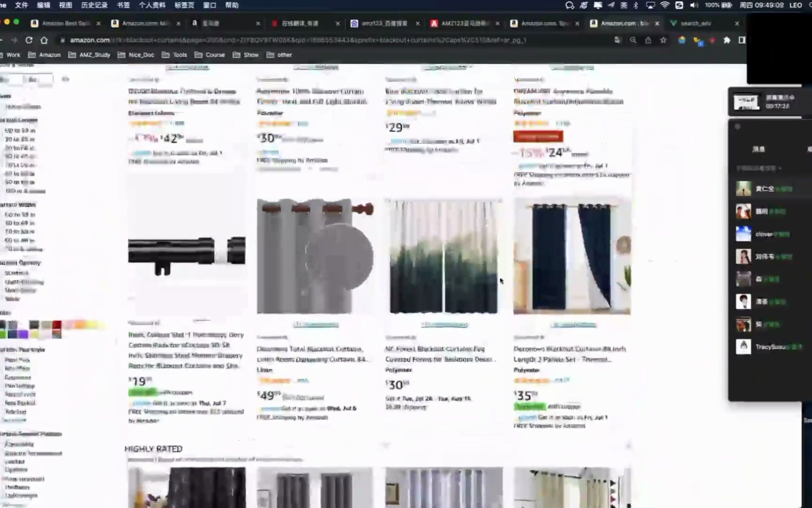Click the red pin-shaped extension icon
Image resolution: width=812 pixels, height=508 pixels.
coord(713,40)
